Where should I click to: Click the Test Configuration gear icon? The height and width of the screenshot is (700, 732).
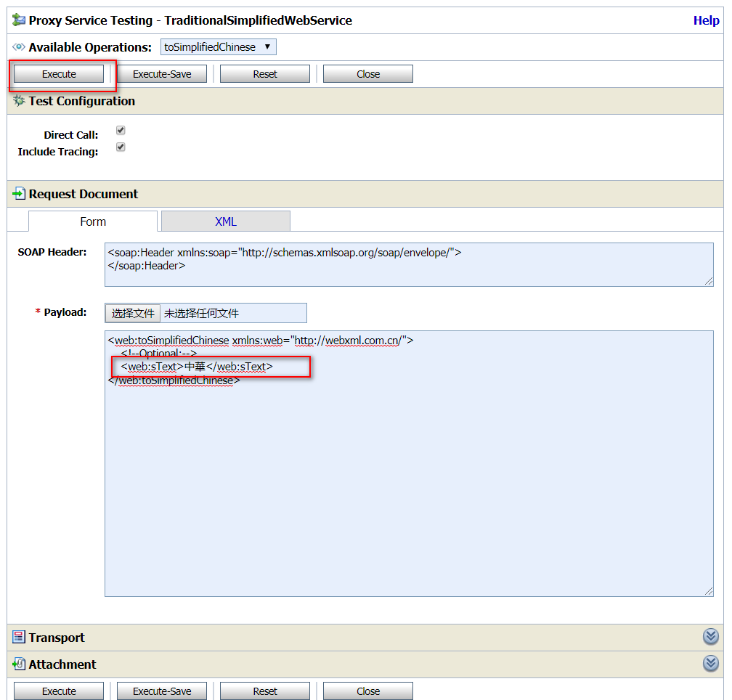pos(19,101)
